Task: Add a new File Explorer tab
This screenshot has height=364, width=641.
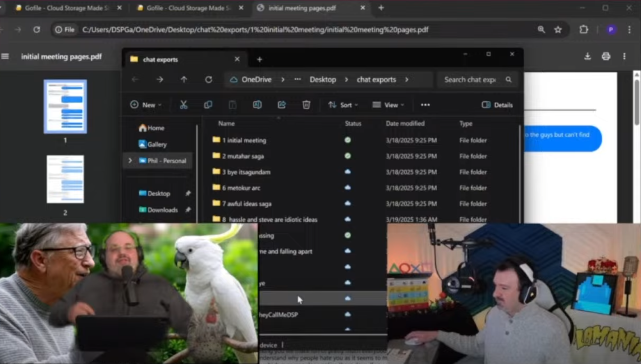Action: click(x=259, y=59)
